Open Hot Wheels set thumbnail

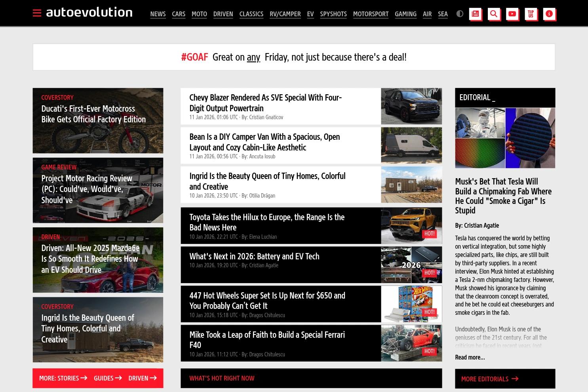[411, 304]
